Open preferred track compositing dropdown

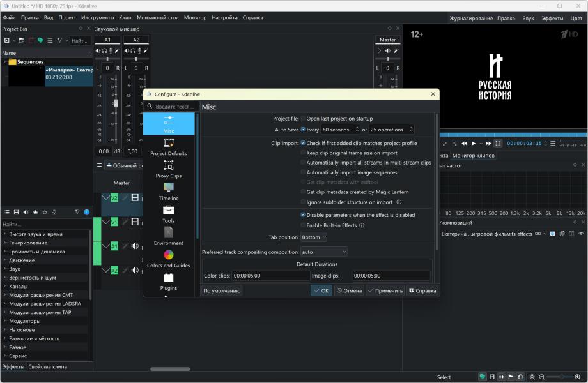(x=323, y=252)
